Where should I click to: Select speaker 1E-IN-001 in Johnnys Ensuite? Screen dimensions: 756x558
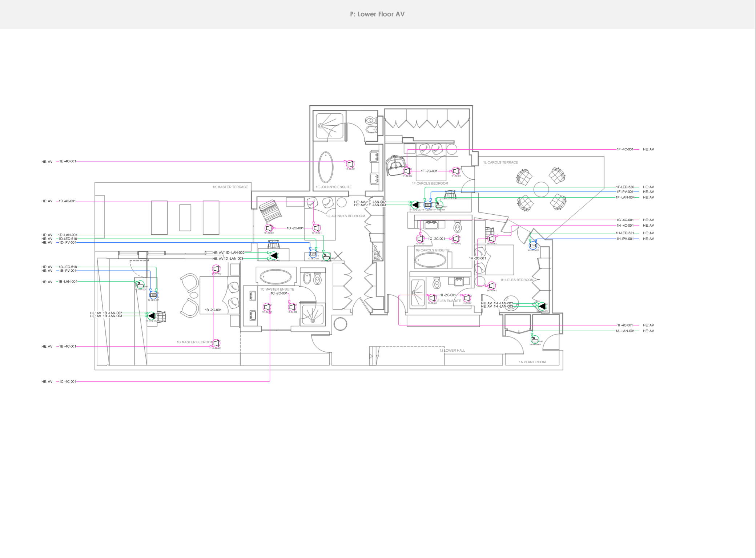point(350,164)
